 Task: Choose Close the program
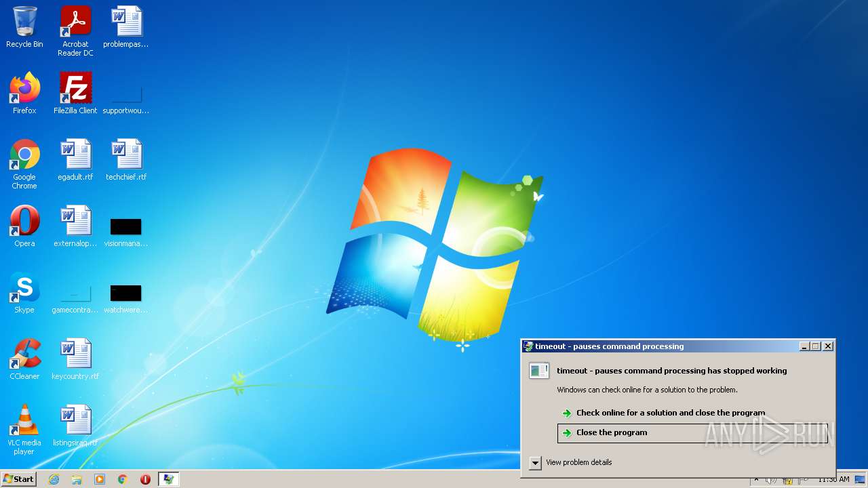692,433
